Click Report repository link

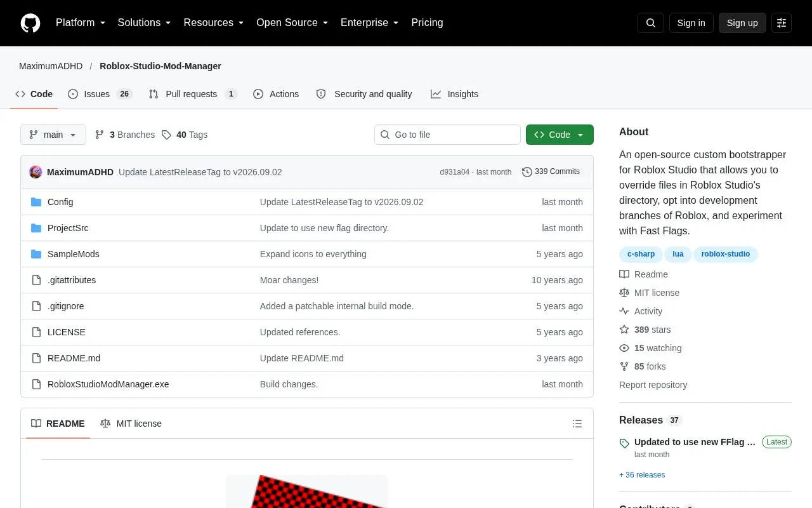pos(653,385)
